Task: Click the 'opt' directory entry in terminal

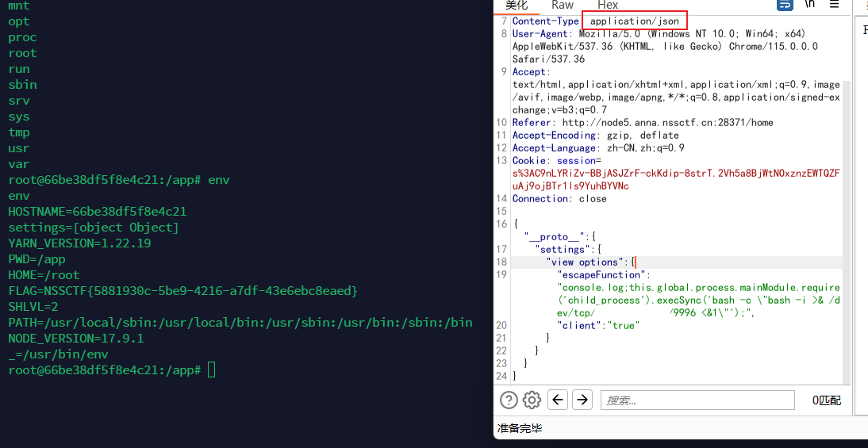Action: (x=19, y=21)
